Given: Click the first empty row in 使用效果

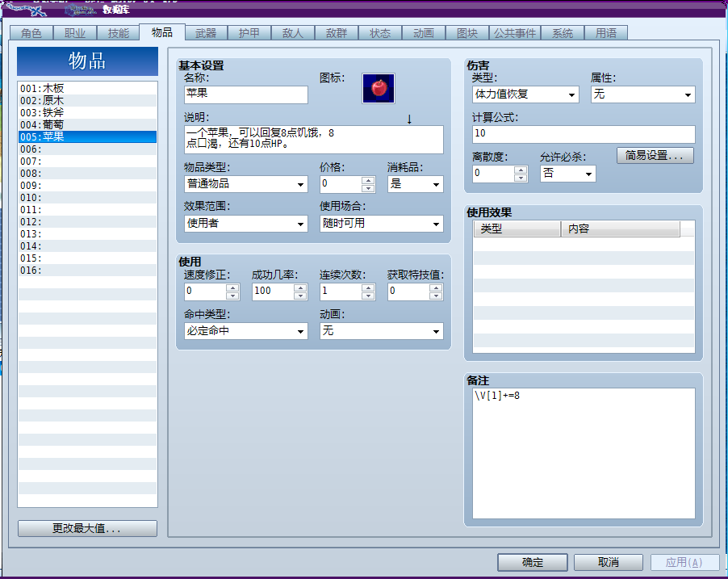Looking at the screenshot, I should pos(584,245).
